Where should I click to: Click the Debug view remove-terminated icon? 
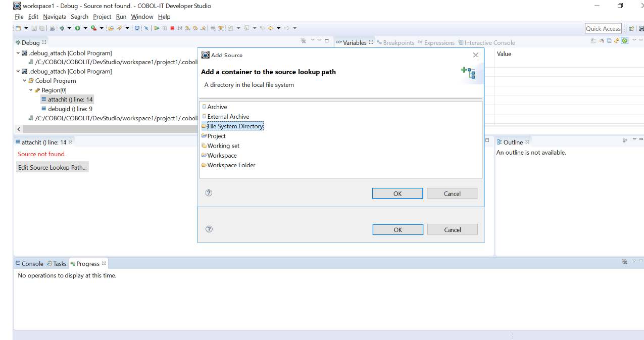[303, 41]
